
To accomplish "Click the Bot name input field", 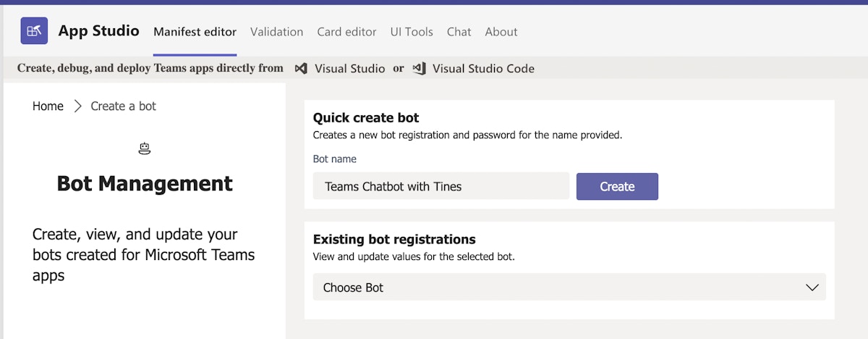I will tap(441, 186).
